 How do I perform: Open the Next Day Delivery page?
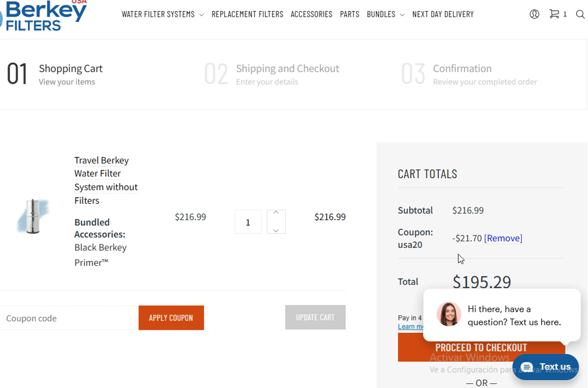[x=443, y=14]
